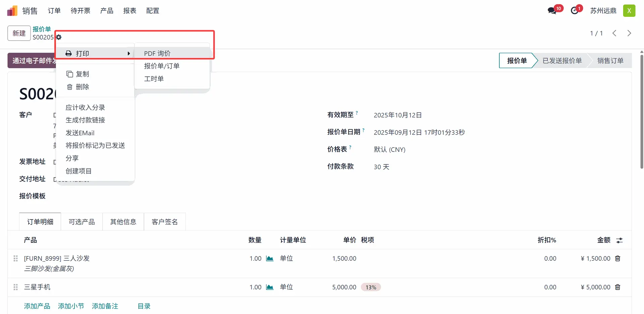Expand the 打印 submenu

[x=97, y=54]
